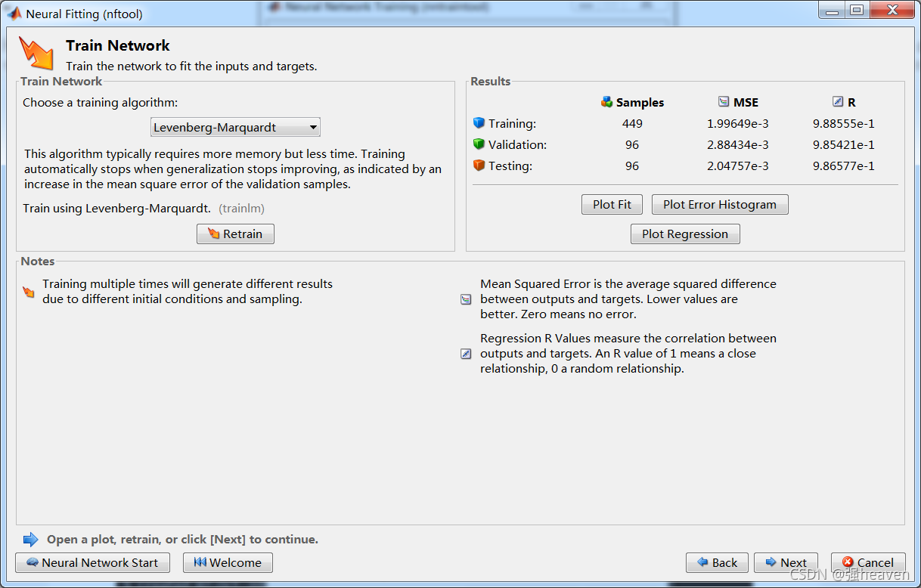
Task: Go Back to previous step
Action: [x=717, y=562]
